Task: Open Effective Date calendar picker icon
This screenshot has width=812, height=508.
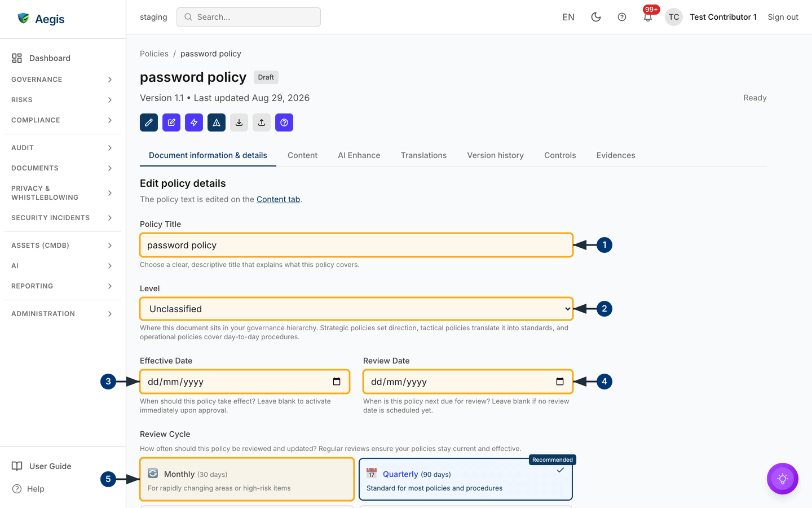Action: point(337,382)
